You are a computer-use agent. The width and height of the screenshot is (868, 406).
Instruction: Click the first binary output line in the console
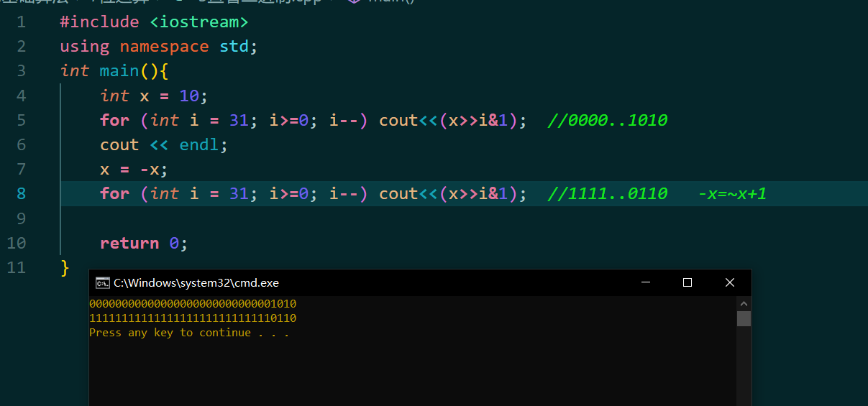coord(193,304)
